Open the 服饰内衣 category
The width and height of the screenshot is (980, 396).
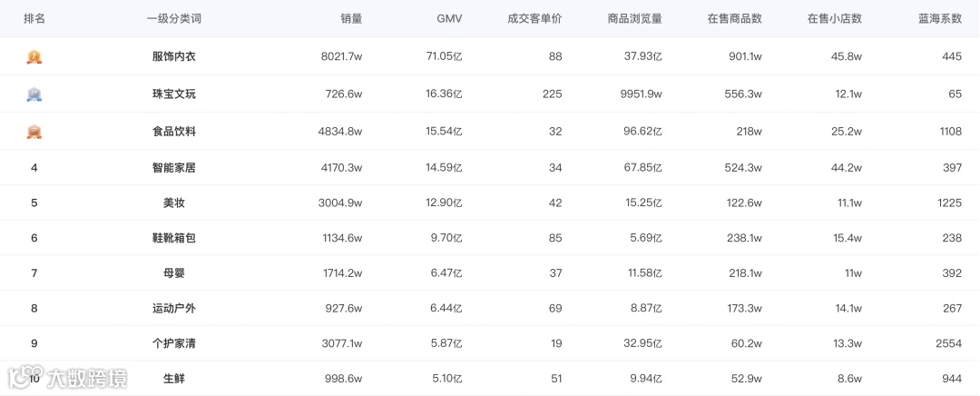point(173,56)
